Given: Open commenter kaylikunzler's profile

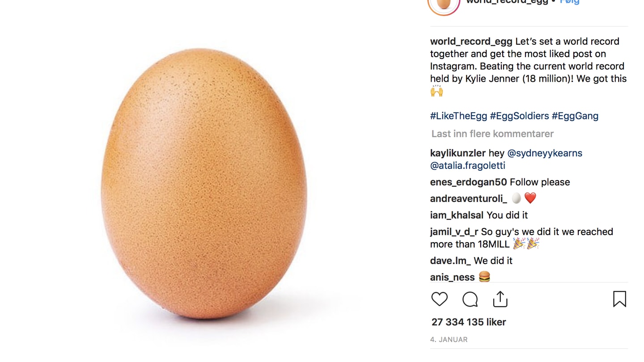Looking at the screenshot, I should pos(458,153).
